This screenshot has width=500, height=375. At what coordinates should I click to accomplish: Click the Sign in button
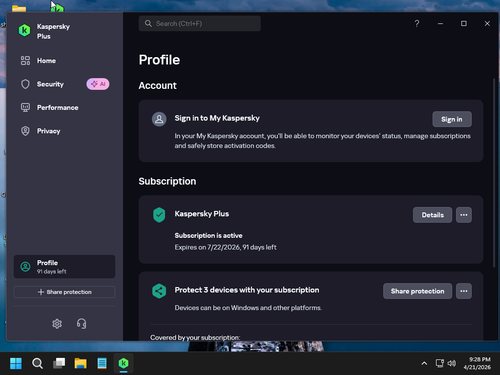pyautogui.click(x=452, y=119)
